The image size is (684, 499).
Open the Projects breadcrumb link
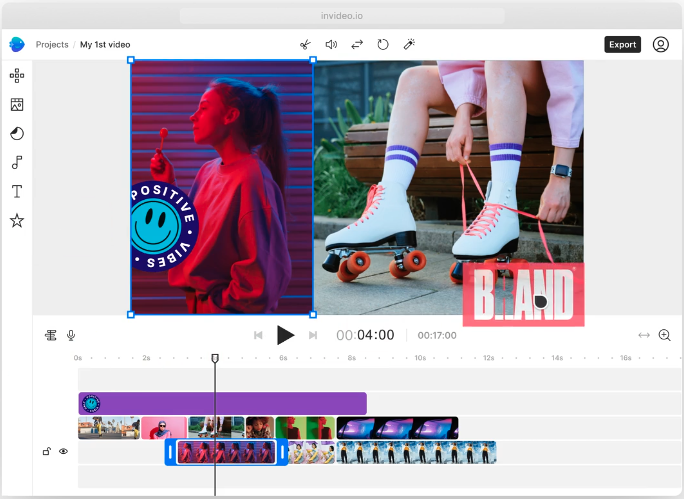coord(52,44)
